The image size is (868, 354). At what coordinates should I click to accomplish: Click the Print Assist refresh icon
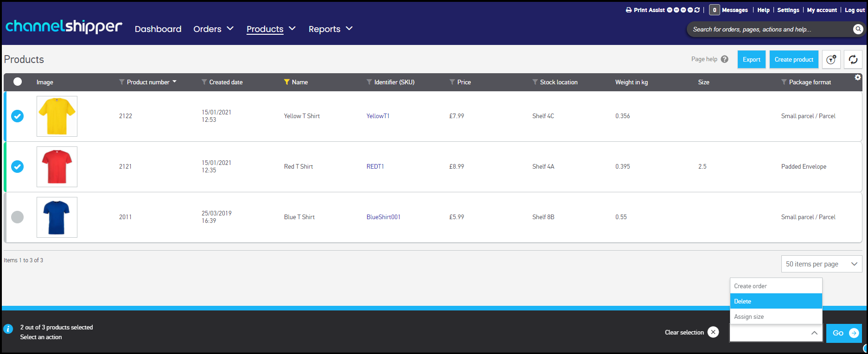697,10
